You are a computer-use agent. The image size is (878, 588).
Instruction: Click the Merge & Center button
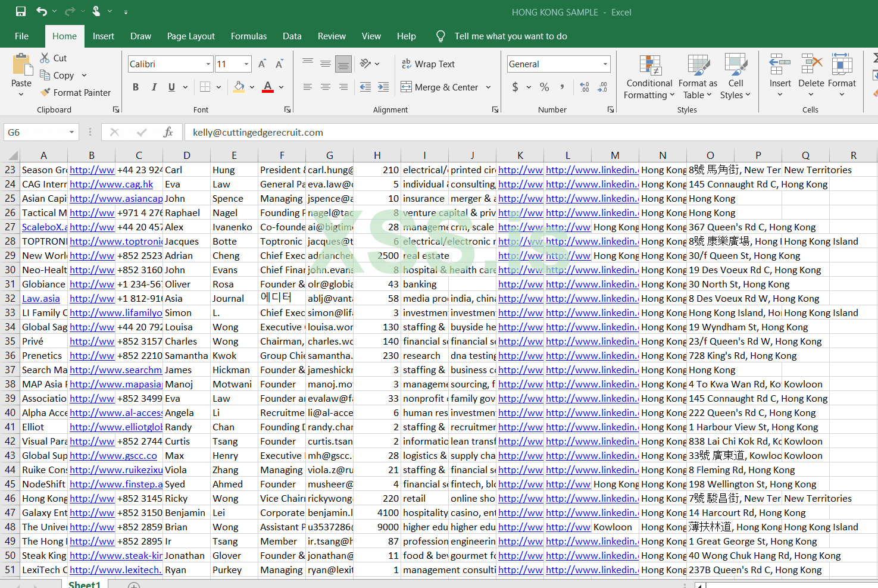pyautogui.click(x=440, y=87)
